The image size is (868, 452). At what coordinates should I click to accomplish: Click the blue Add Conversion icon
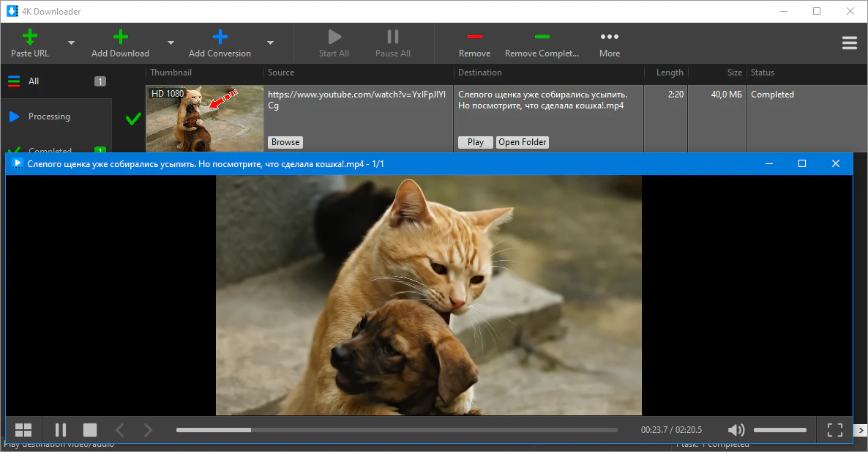pyautogui.click(x=220, y=37)
